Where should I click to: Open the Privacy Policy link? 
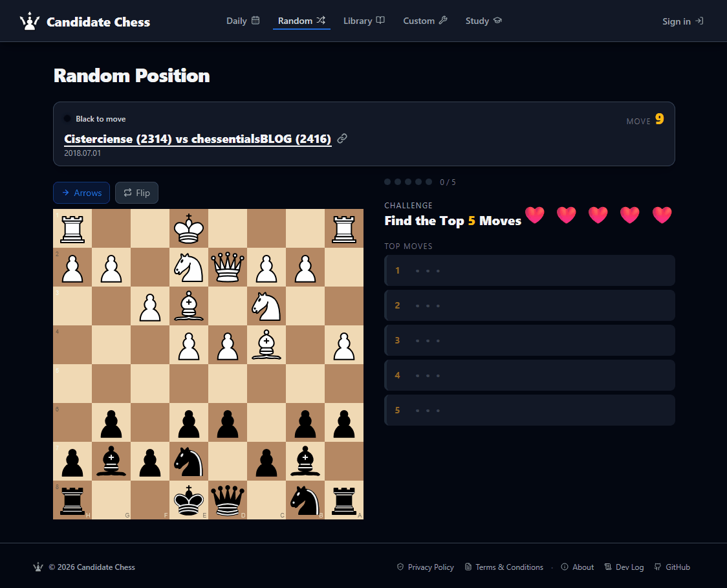pyautogui.click(x=425, y=567)
